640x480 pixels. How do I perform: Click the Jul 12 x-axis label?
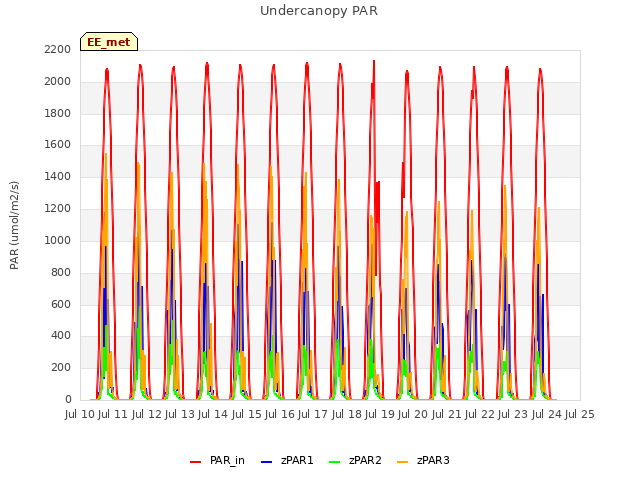(147, 415)
